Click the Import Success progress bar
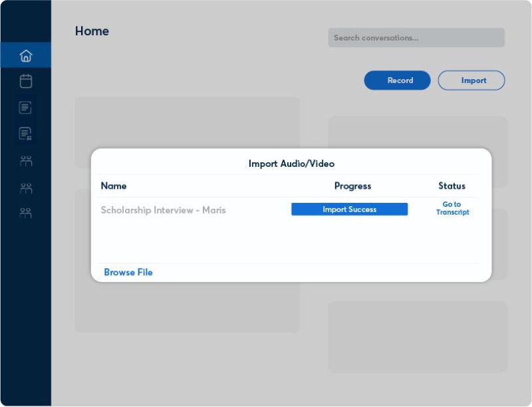 (x=349, y=209)
